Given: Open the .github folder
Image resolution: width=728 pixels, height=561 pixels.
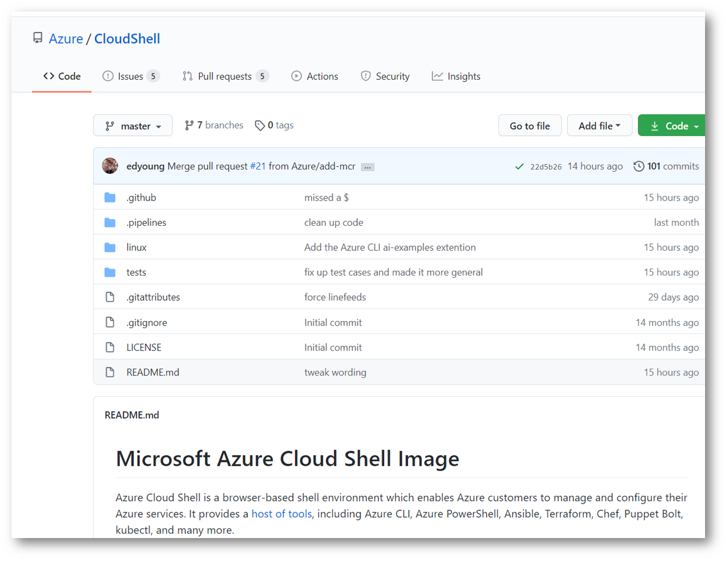Looking at the screenshot, I should point(141,197).
